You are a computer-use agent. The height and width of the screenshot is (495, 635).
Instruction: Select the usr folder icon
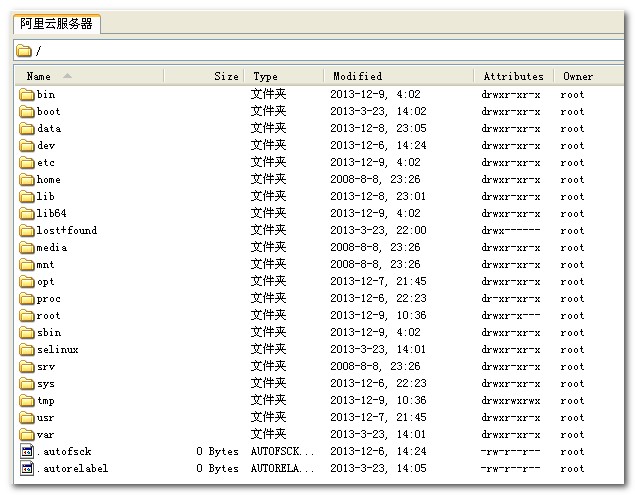click(x=27, y=418)
